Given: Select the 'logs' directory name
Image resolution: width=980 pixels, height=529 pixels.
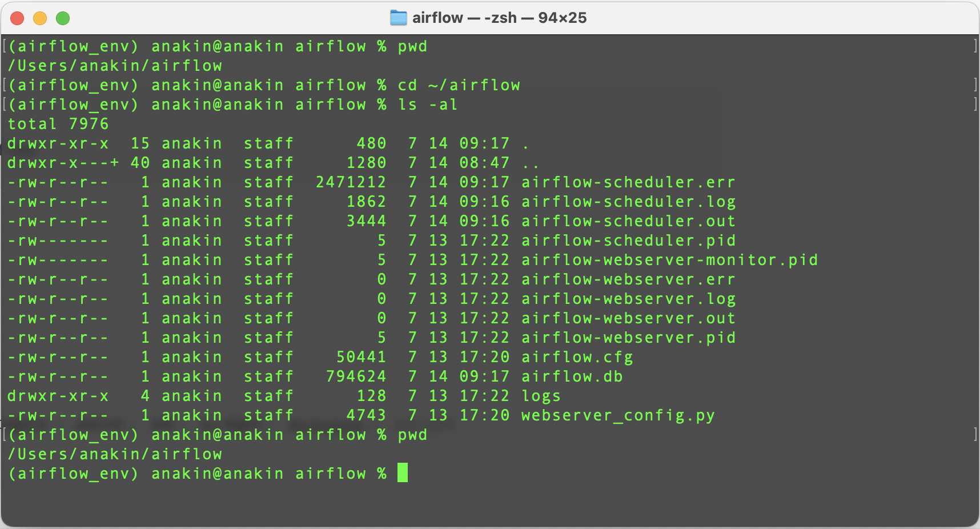Looking at the screenshot, I should (541, 396).
